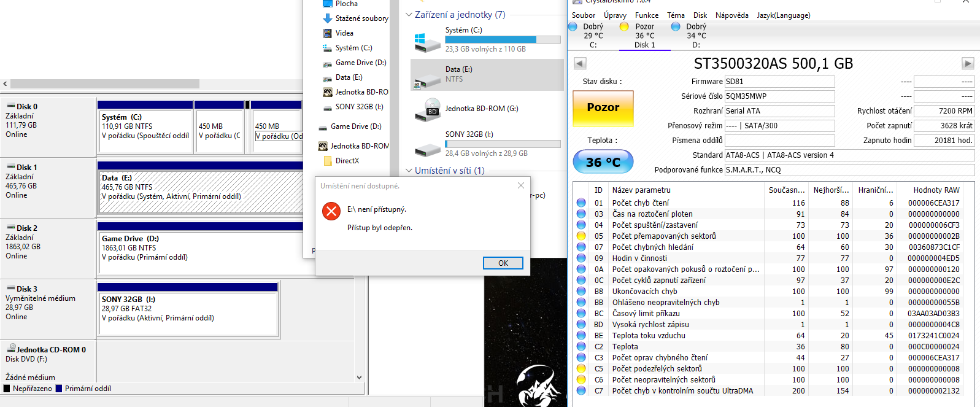Close the 'Umístění není dostupné' dialog with X
The height and width of the screenshot is (407, 980).
point(521,185)
